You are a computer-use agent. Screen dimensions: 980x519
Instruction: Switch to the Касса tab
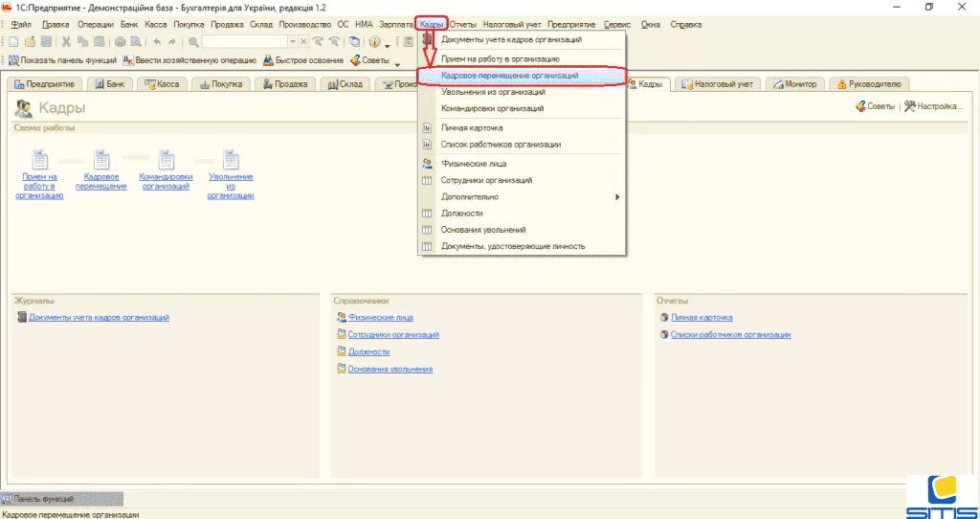[162, 84]
